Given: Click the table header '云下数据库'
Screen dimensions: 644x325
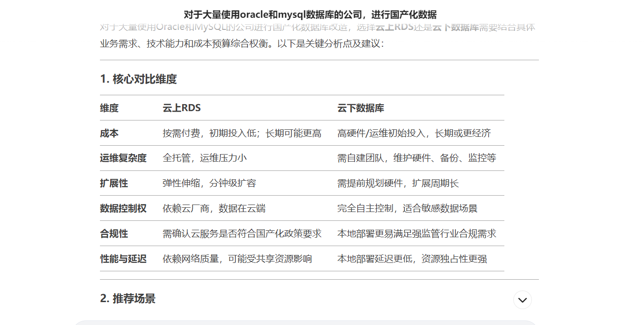Looking at the screenshot, I should [361, 108].
